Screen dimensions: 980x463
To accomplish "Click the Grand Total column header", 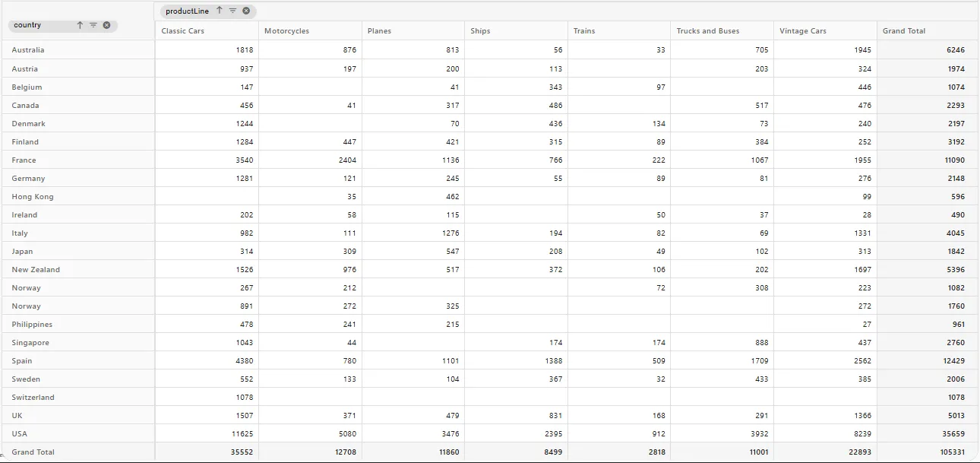I will [904, 31].
